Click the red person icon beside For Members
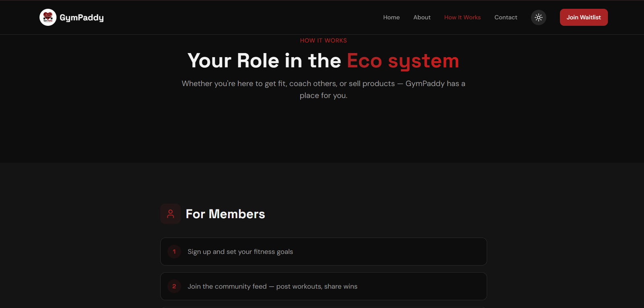Screen dimensions: 644x308 (171, 214)
